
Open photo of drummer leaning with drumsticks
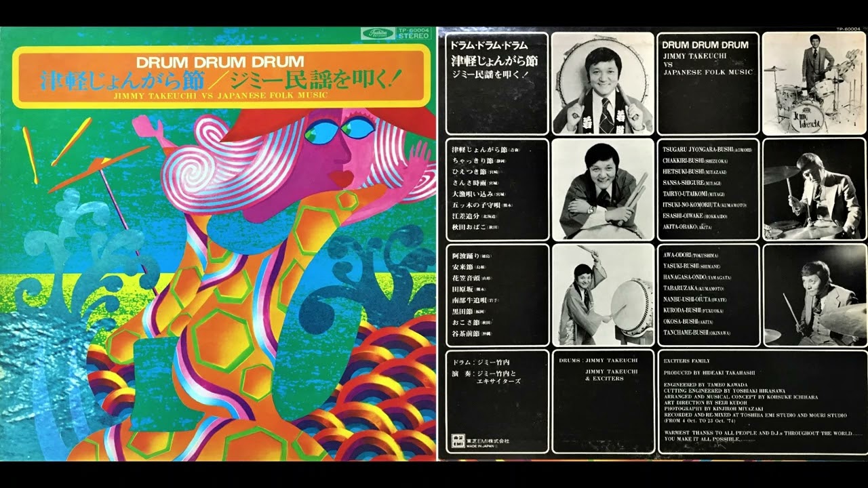coord(602,190)
